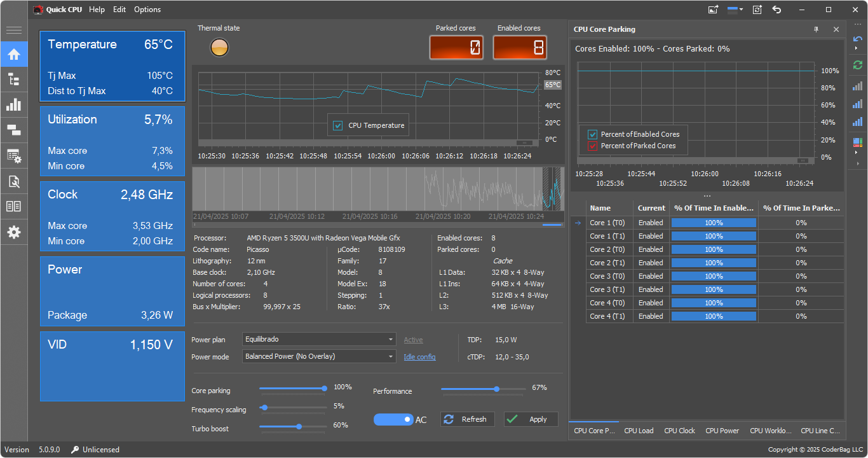The width and height of the screenshot is (868, 458).
Task: Expand the Power mode dropdown
Action: click(319, 356)
